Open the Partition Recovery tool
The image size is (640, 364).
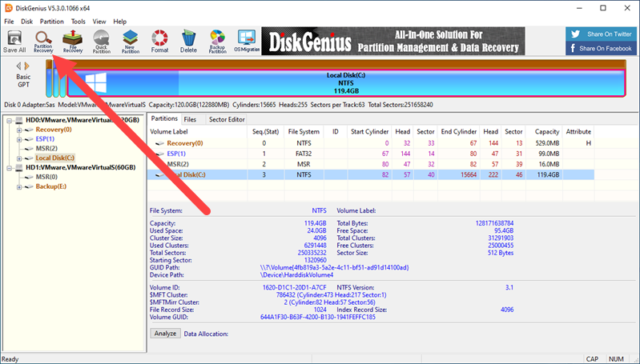tap(43, 41)
